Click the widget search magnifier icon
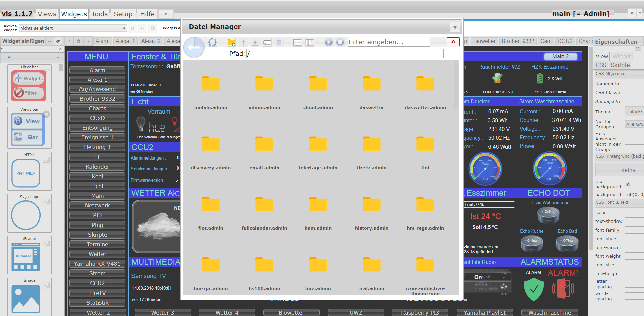This screenshot has height=316, width=644. pos(49,41)
